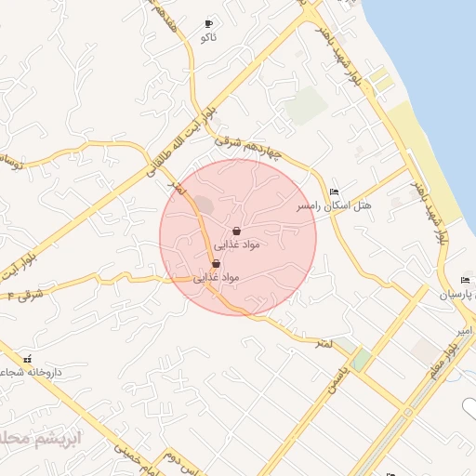This screenshot has height=476, width=476.
Task: Select the pharmacy icon above داروخانه شجاع
Action: pyautogui.click(x=28, y=359)
